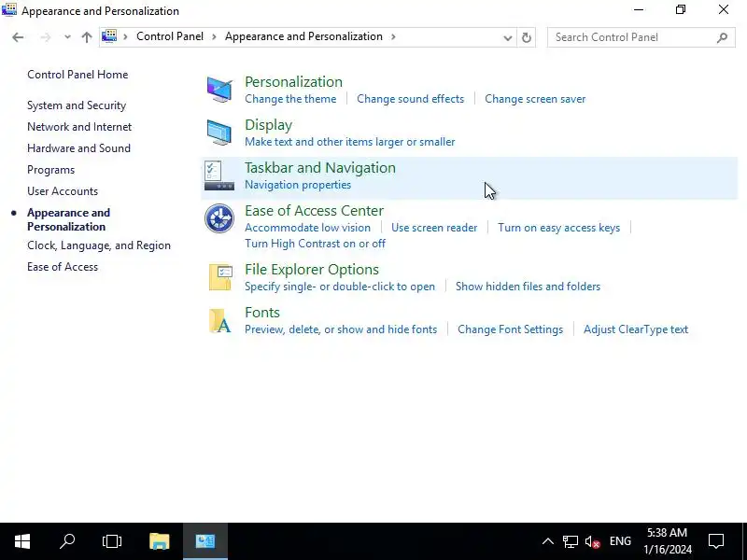This screenshot has width=747, height=560.
Task: Open the Taskbar and Navigation icon
Action: [219, 175]
